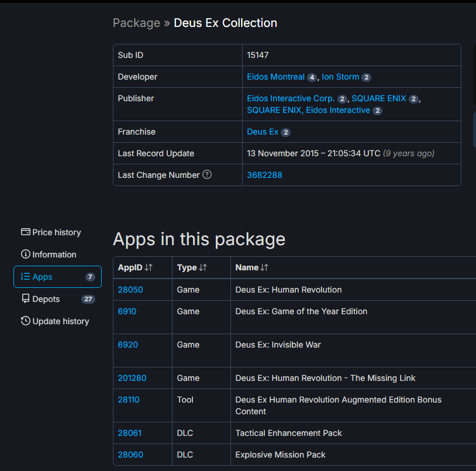
Task: Open AppID 6920 link
Action: click(x=128, y=345)
